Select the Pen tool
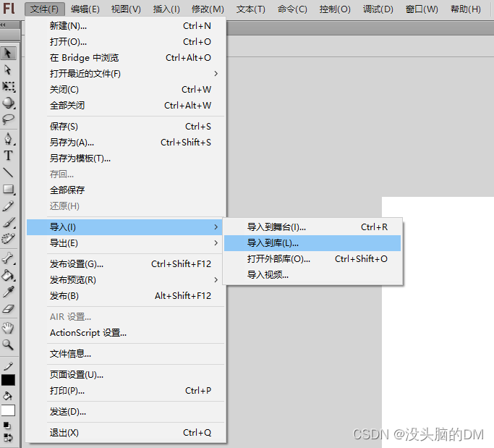 click(8, 138)
